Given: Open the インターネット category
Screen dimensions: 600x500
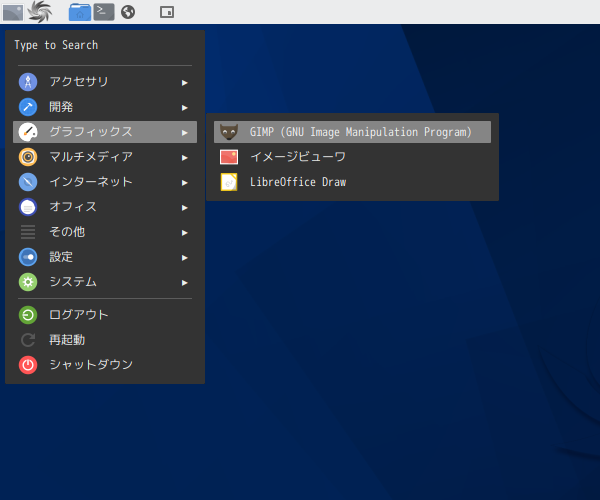Looking at the screenshot, I should point(105,182).
